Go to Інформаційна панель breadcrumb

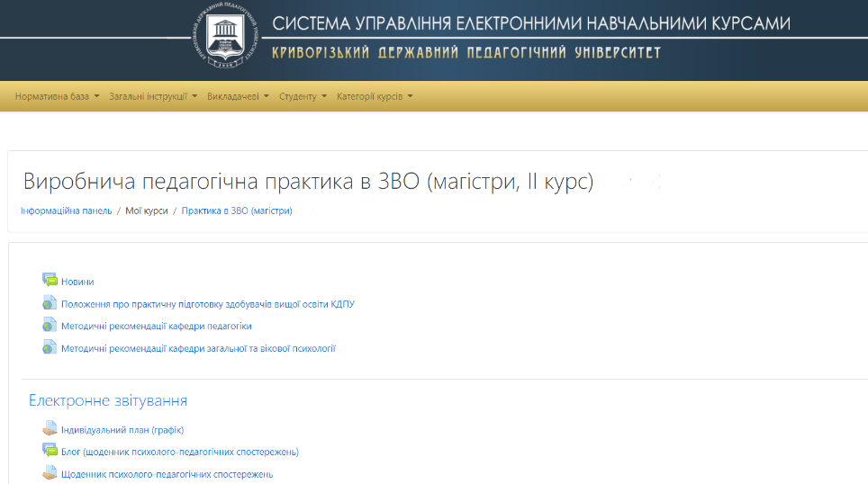click(x=66, y=211)
